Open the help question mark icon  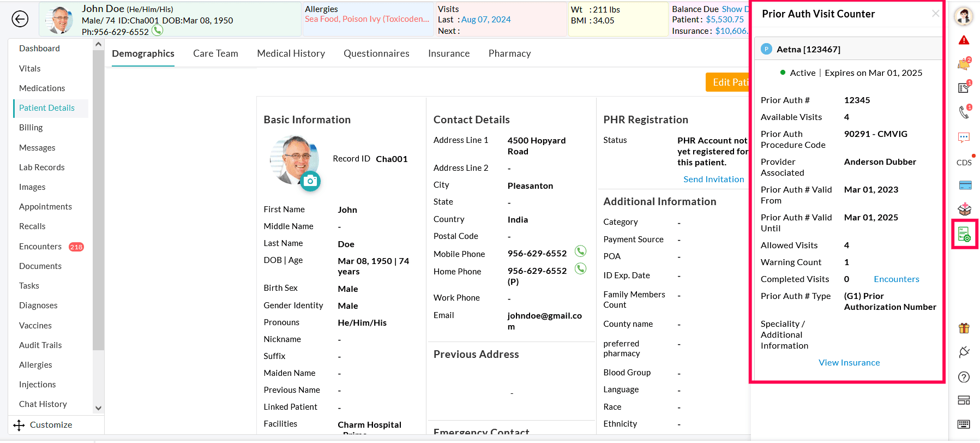(x=964, y=377)
